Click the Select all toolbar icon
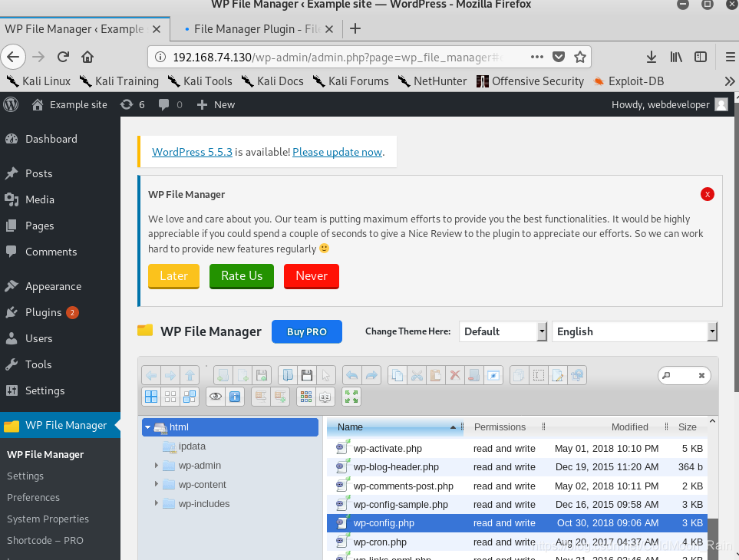The image size is (739, 560). tap(151, 397)
